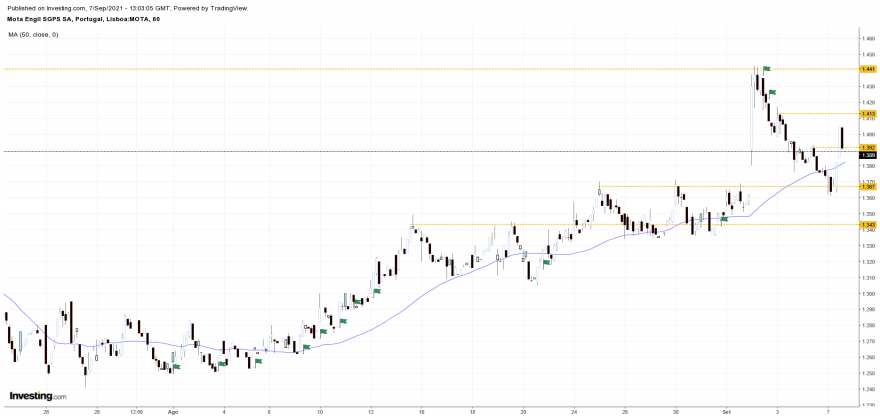The width and height of the screenshot is (880, 418).
Task: Click the 1.320 price axis tick
Action: coord(869,262)
